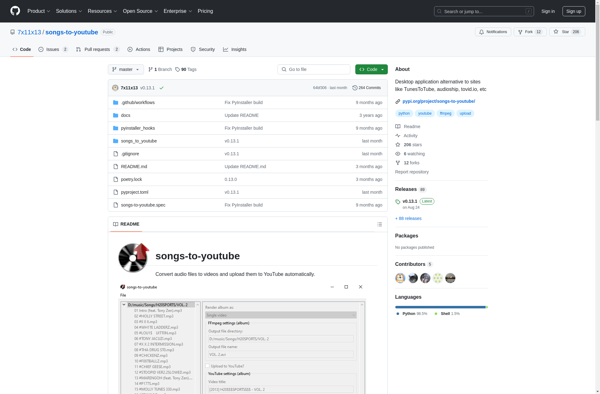Open the README.md file

(x=134, y=166)
